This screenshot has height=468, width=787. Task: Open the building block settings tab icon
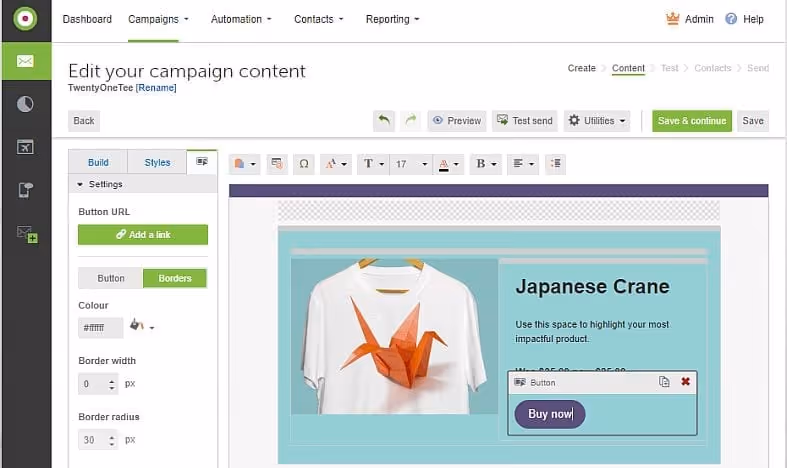click(202, 162)
